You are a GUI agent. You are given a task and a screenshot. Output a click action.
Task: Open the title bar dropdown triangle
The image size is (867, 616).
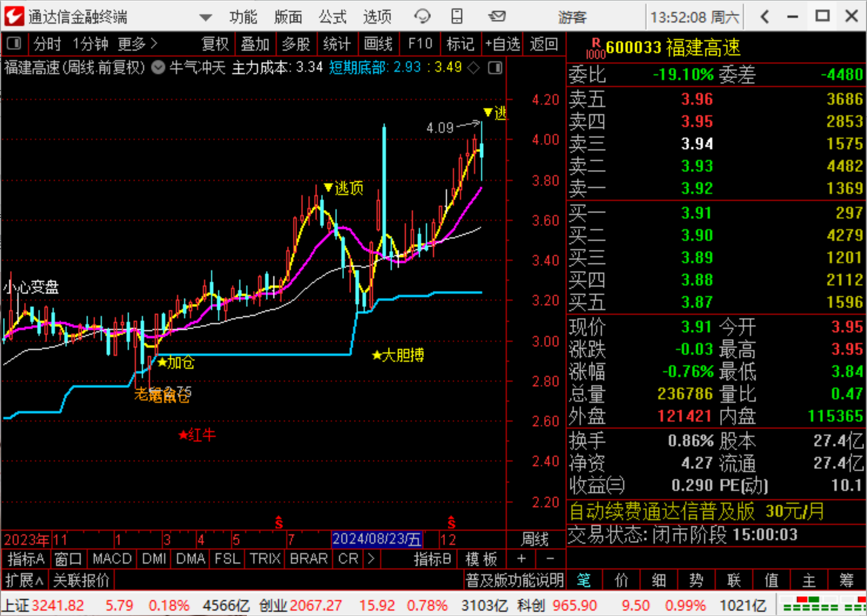205,18
